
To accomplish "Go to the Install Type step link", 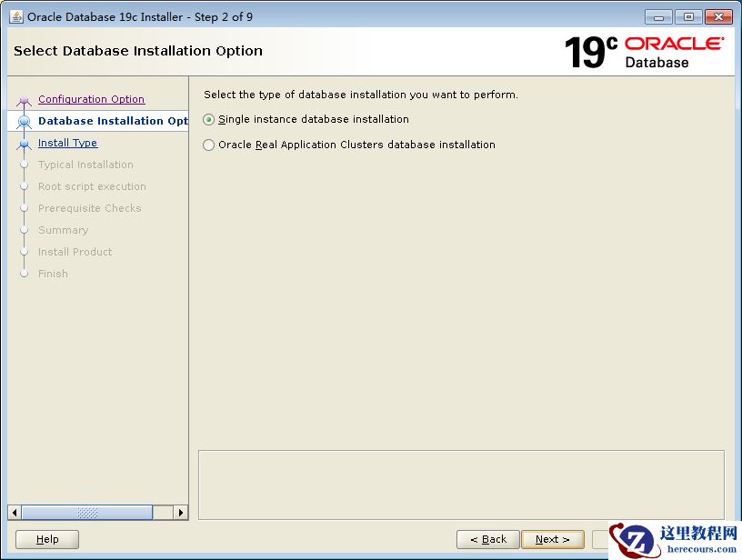I will tap(67, 143).
